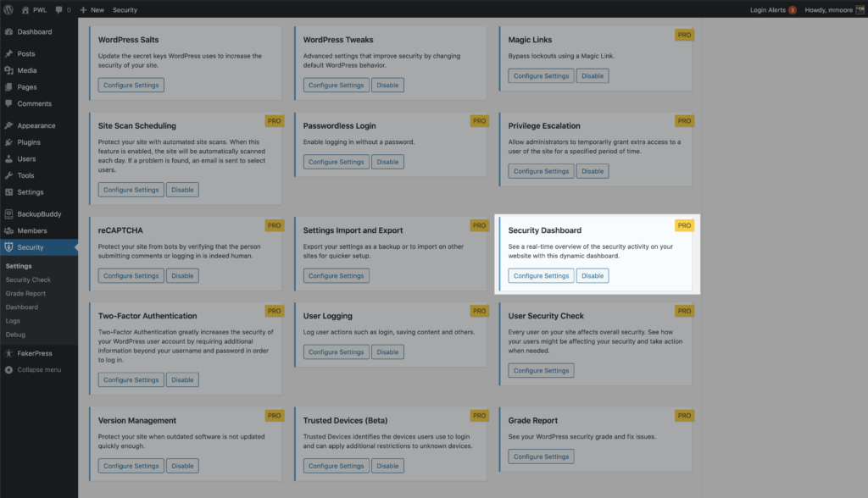The height and width of the screenshot is (498, 868).
Task: Configure Settings for Security Dashboard
Action: click(541, 275)
